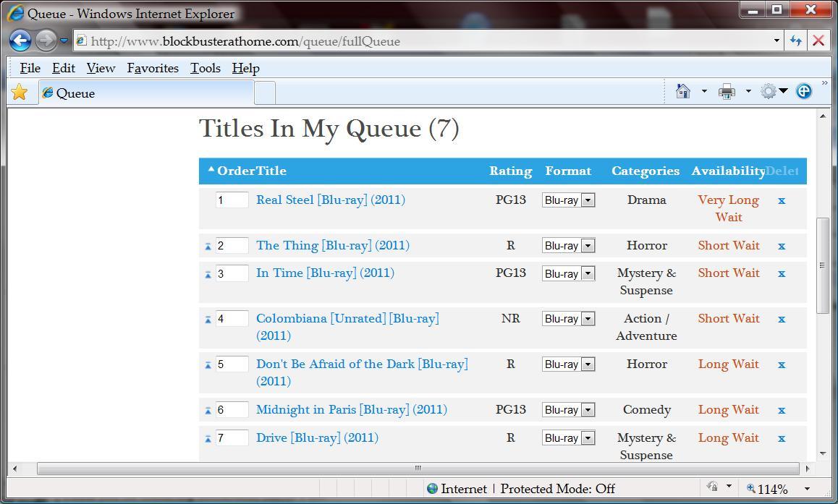Move Don't Be Afraid of the Dark to top
Screen dimensions: 838x504
(208, 365)
